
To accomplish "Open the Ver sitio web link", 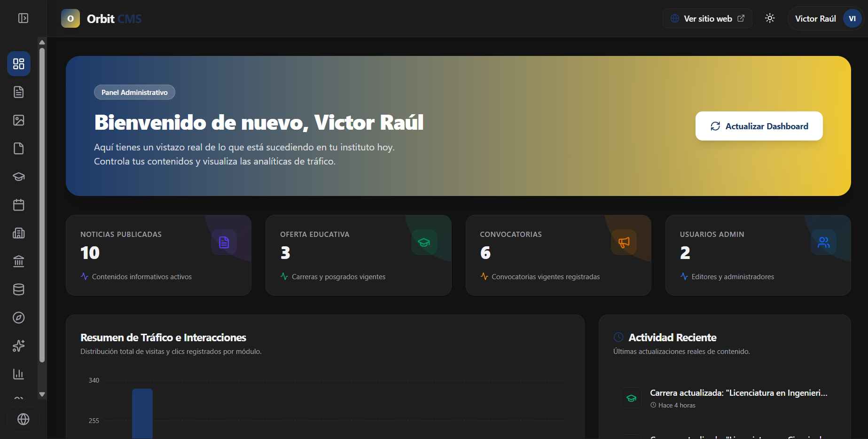I will [707, 18].
